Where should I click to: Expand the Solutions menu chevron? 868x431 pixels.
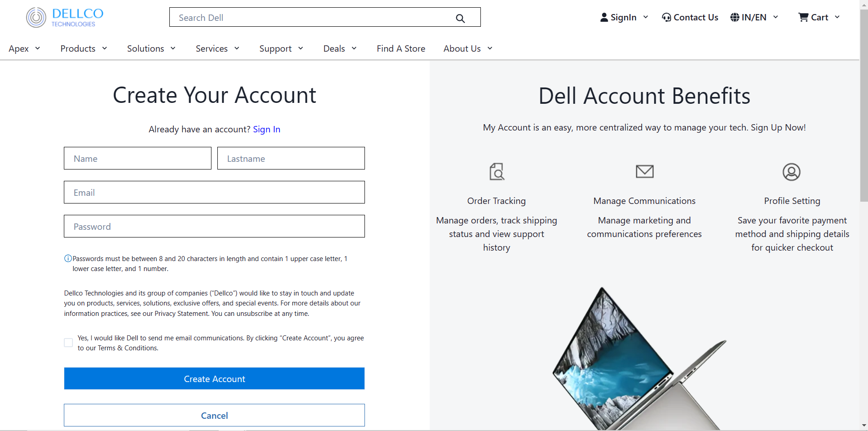pos(173,48)
